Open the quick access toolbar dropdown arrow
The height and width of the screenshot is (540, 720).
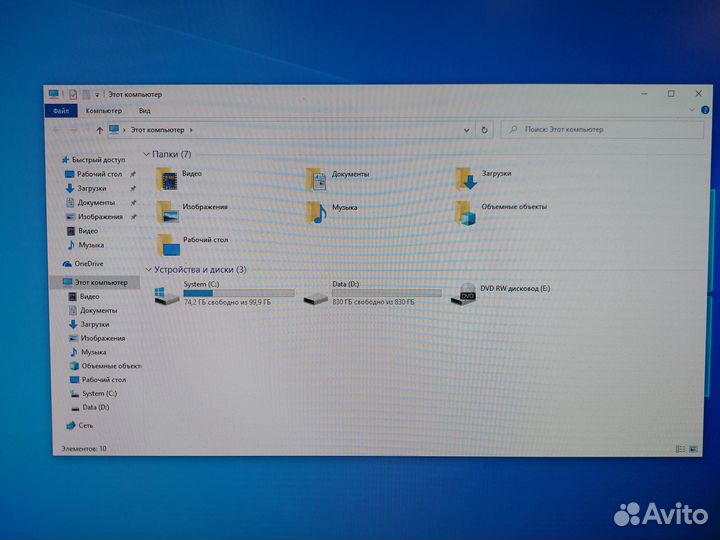pos(97,95)
